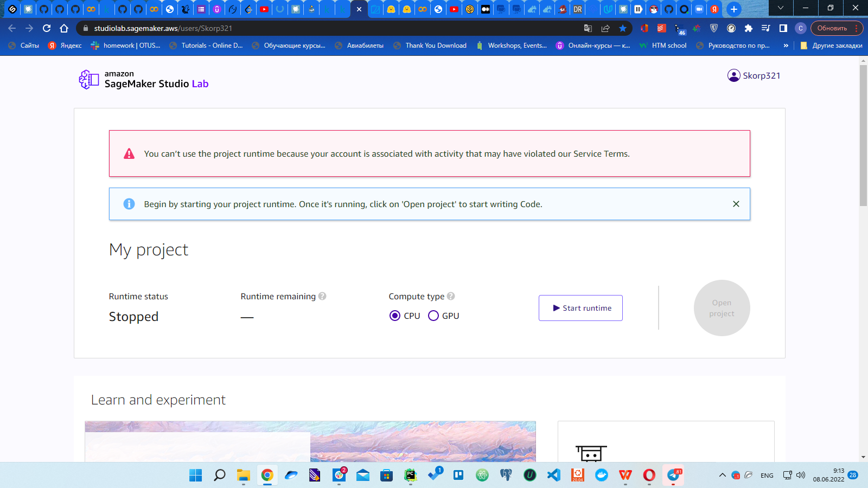Open the homework | OTUS bookmark
The height and width of the screenshot is (488, 868).
(125, 46)
